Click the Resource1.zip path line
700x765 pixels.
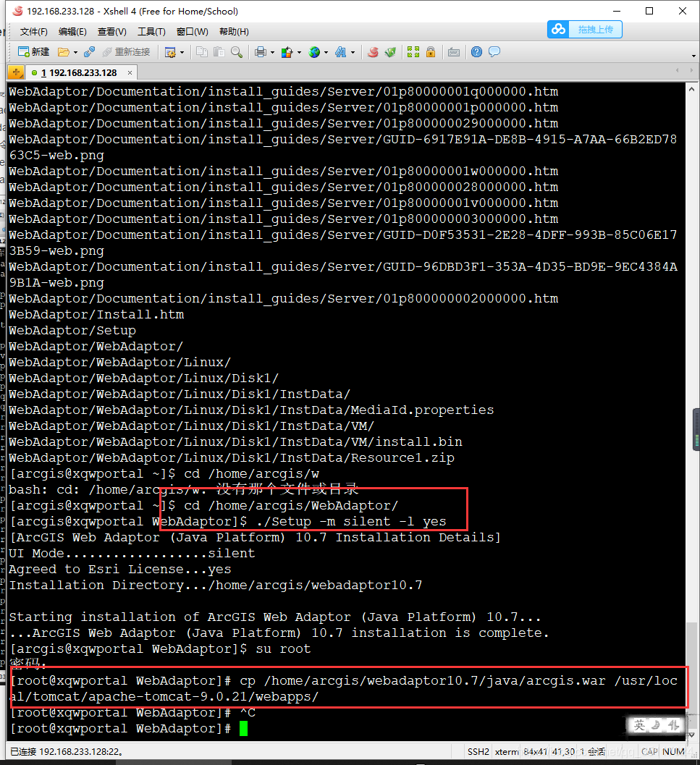click(x=232, y=457)
